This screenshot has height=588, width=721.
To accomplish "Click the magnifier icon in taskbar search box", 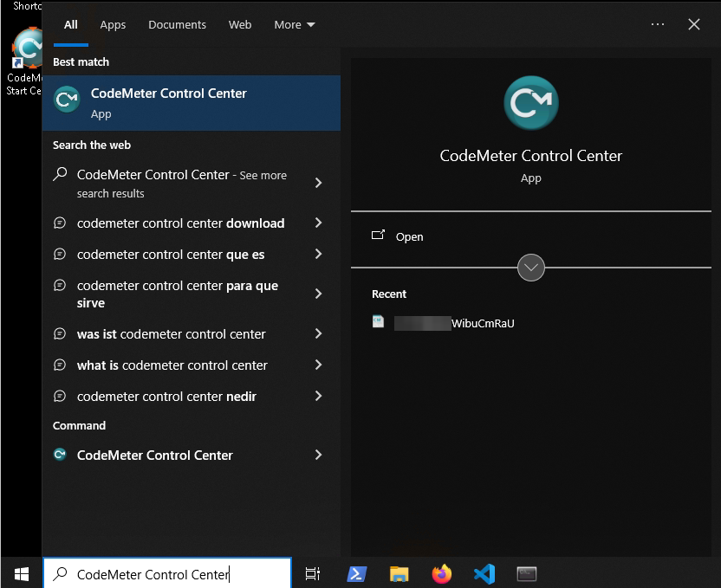I will pyautogui.click(x=61, y=574).
